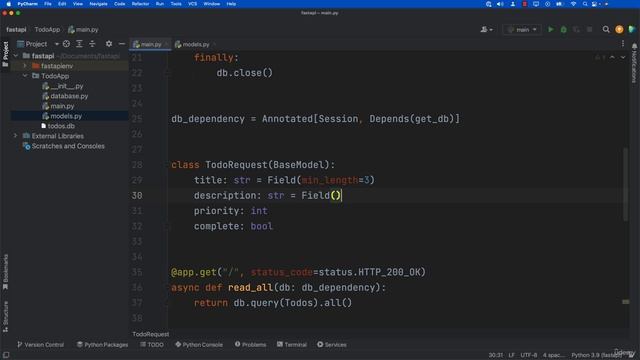Open Search Everywhere magnifier in toolbar
The width and height of the screenshot is (640, 360).
606,29
